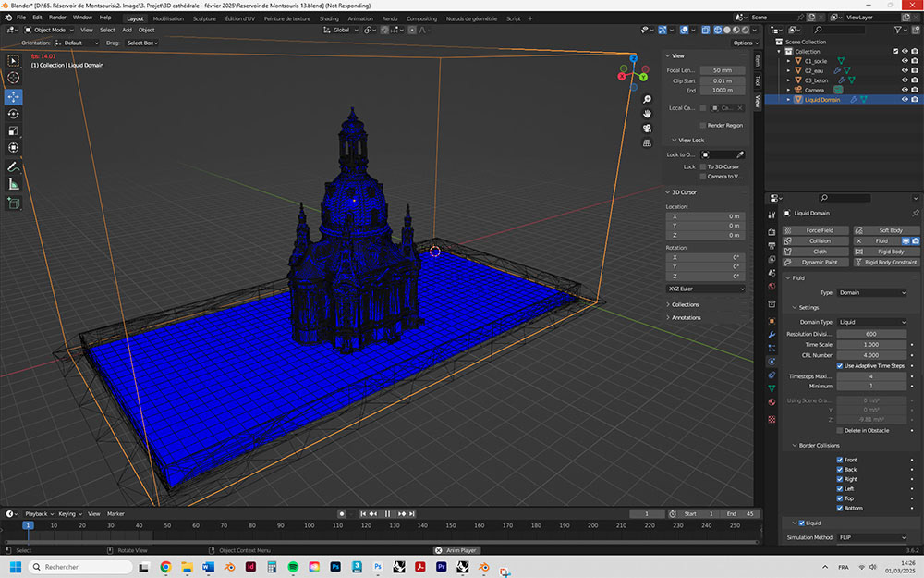This screenshot has width=924, height=578.
Task: Open the Windows Start menu
Action: (16, 567)
